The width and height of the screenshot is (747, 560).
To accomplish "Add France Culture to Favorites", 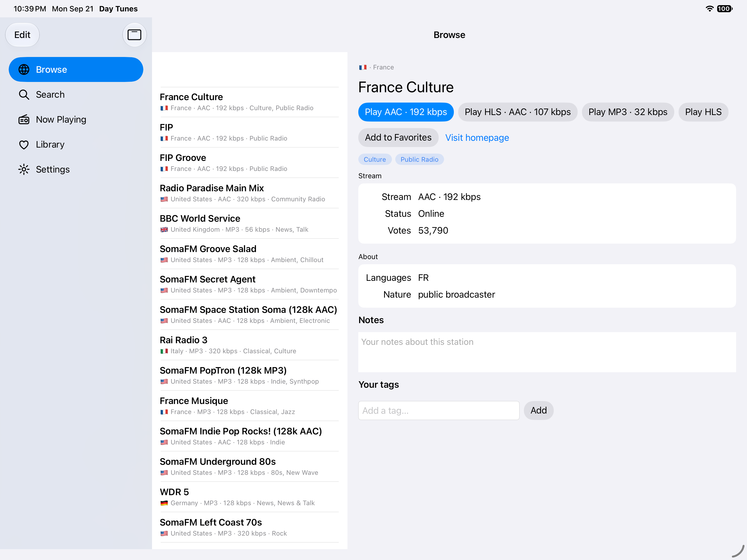I will [x=398, y=137].
